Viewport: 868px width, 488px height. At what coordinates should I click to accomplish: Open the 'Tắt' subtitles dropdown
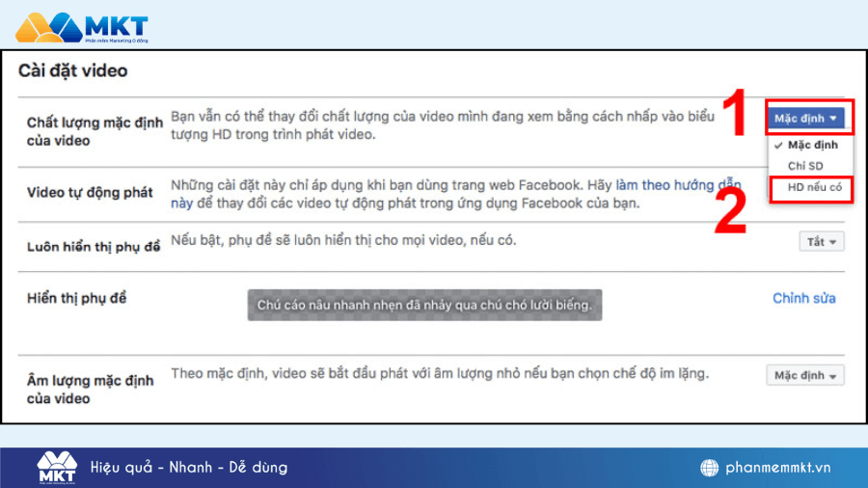pos(822,242)
